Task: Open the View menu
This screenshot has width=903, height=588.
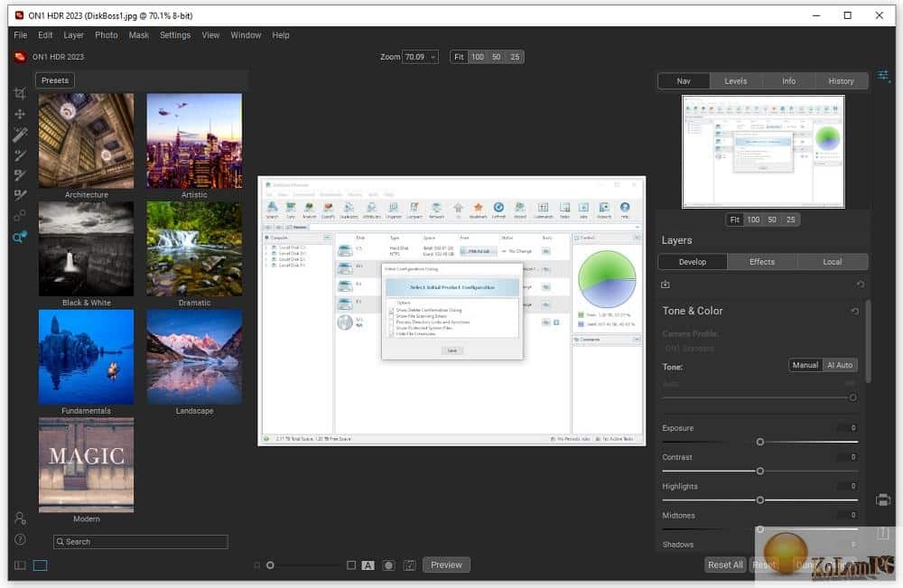Action: pos(210,35)
